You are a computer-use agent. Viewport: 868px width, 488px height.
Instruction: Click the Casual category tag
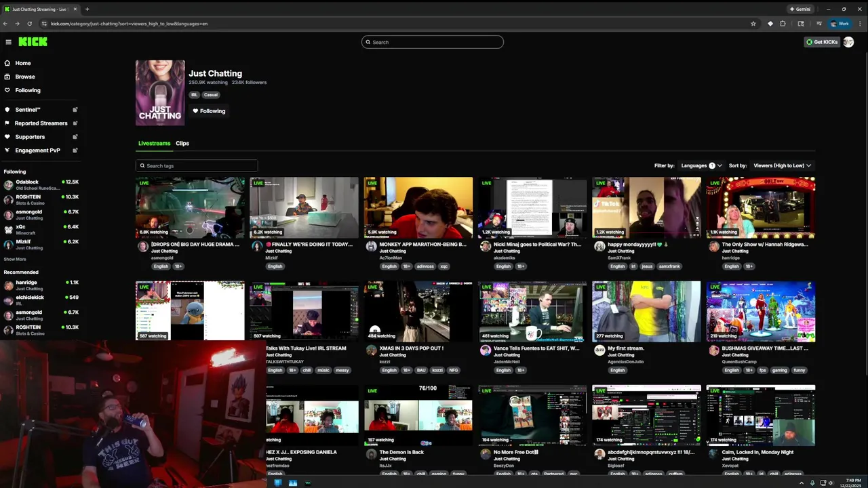pos(211,95)
